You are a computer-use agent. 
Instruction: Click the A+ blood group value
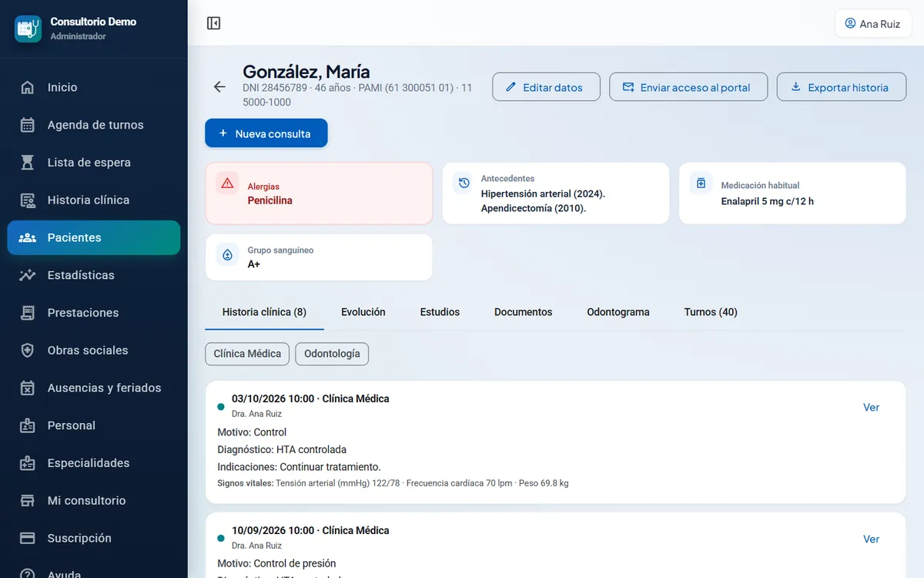(254, 264)
